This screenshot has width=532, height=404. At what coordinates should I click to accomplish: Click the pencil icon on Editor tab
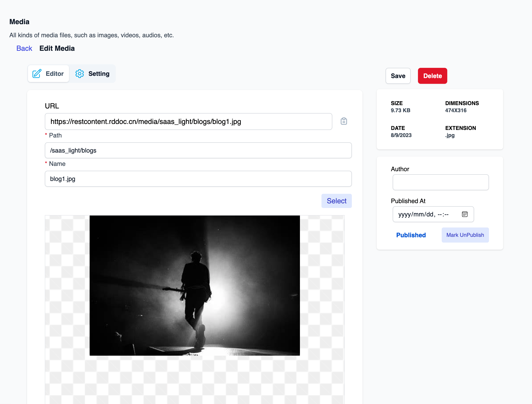(37, 74)
